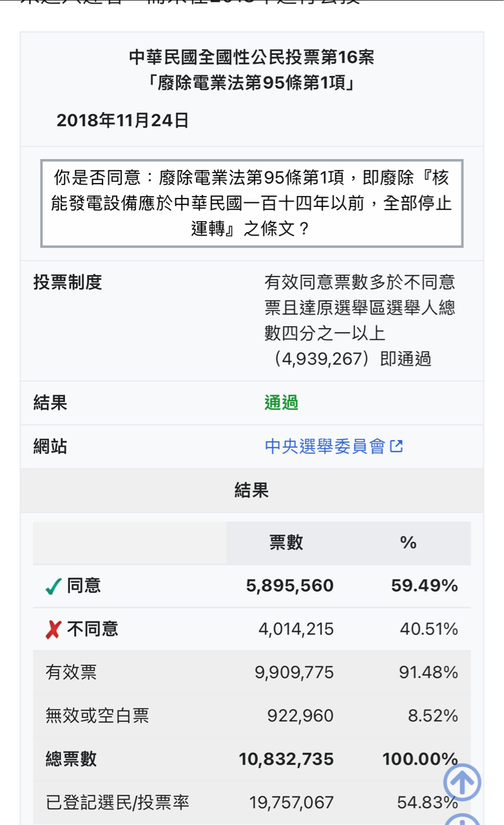Select the % column header

click(x=408, y=543)
